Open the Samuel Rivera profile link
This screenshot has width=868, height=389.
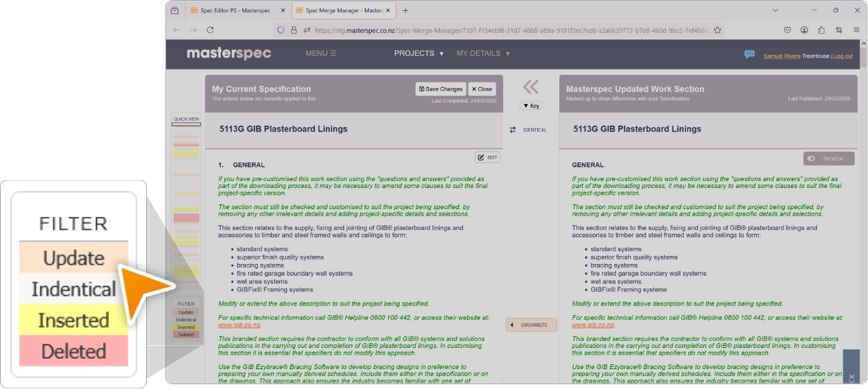click(x=782, y=56)
